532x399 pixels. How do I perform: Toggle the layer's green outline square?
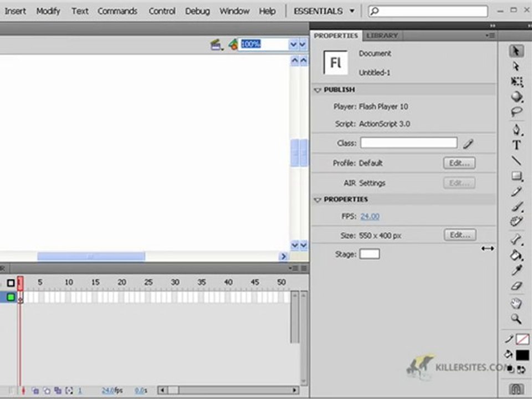(11, 297)
